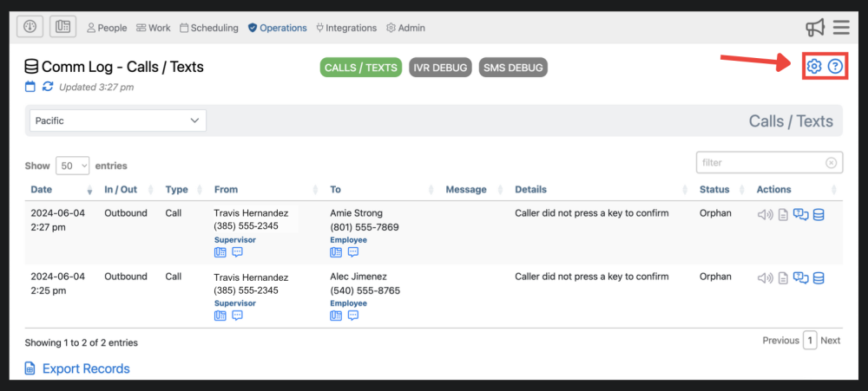Click the refresh icon beside Updated time
The width and height of the screenshot is (868, 391).
click(48, 87)
